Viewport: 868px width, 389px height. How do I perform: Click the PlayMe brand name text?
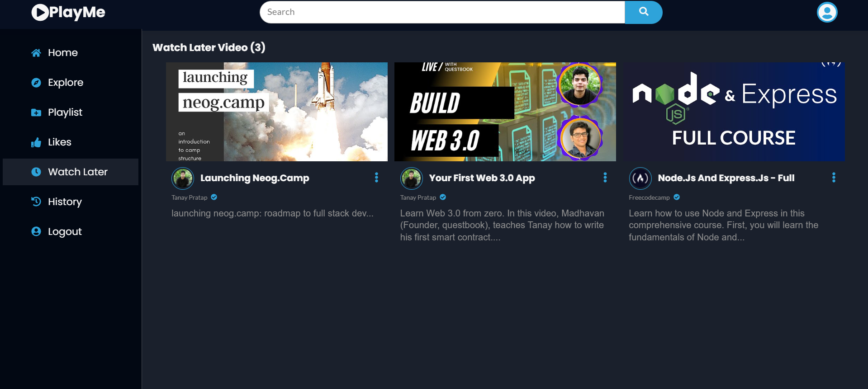77,12
